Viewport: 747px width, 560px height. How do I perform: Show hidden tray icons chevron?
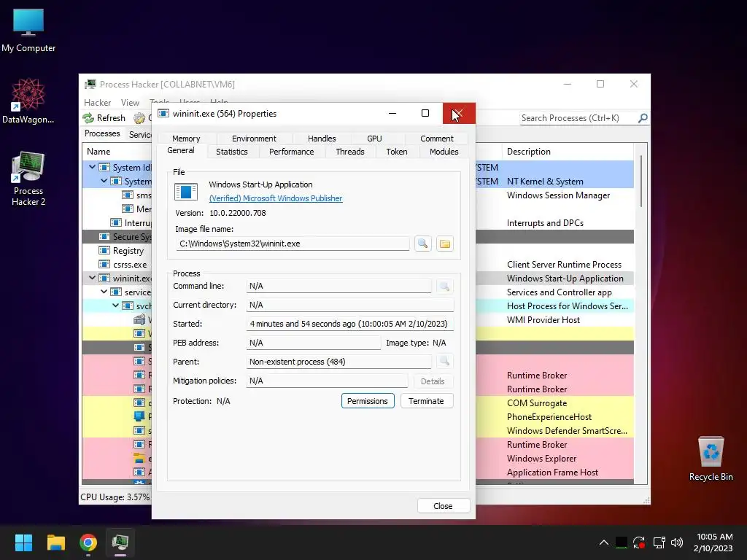603,542
